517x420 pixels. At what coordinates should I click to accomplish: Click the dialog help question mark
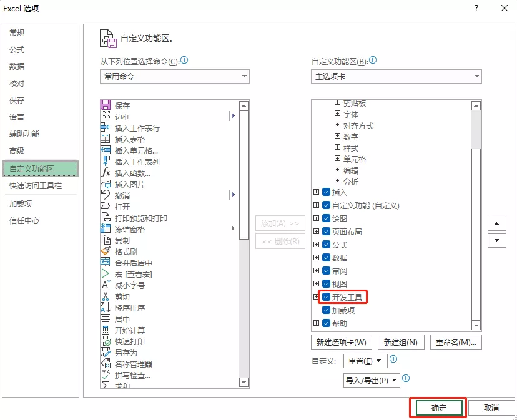point(476,8)
